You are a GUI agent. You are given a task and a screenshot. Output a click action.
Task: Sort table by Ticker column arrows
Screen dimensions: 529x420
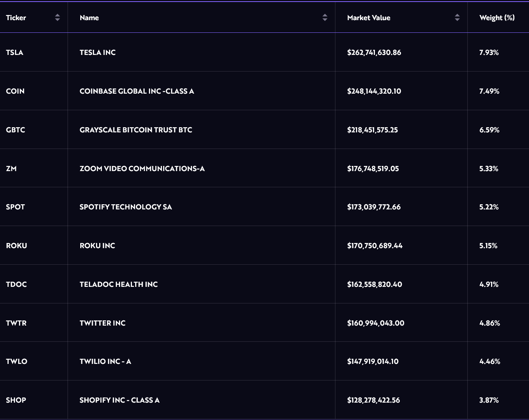coord(57,17)
